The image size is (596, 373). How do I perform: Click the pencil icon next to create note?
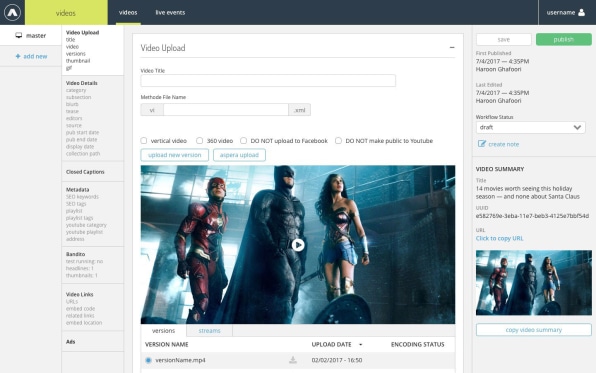click(x=482, y=144)
